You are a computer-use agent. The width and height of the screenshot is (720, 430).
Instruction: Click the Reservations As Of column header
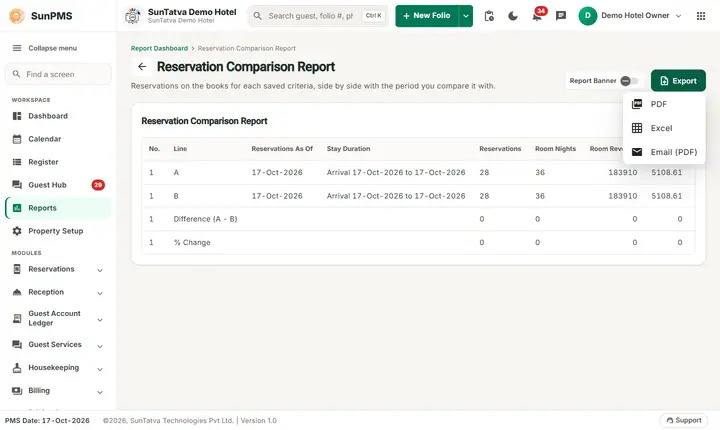282,149
